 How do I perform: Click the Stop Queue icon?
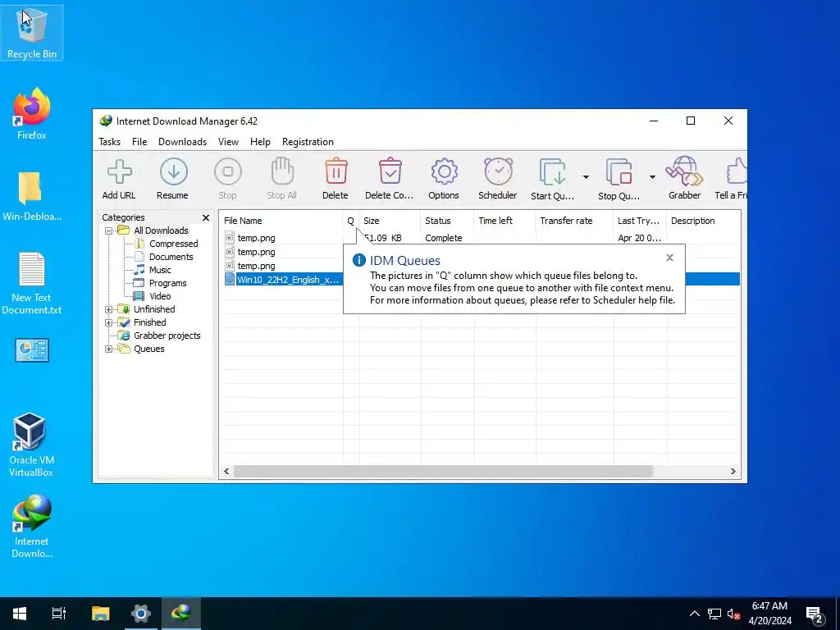[619, 172]
